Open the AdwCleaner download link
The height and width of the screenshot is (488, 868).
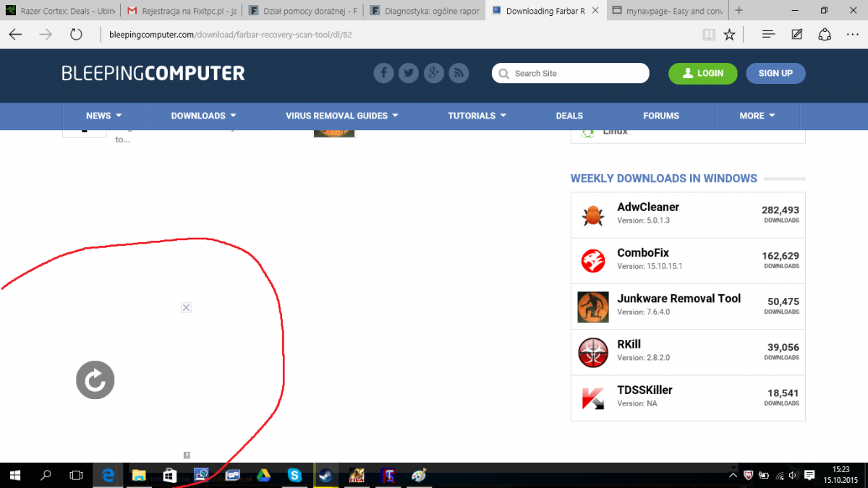click(648, 207)
